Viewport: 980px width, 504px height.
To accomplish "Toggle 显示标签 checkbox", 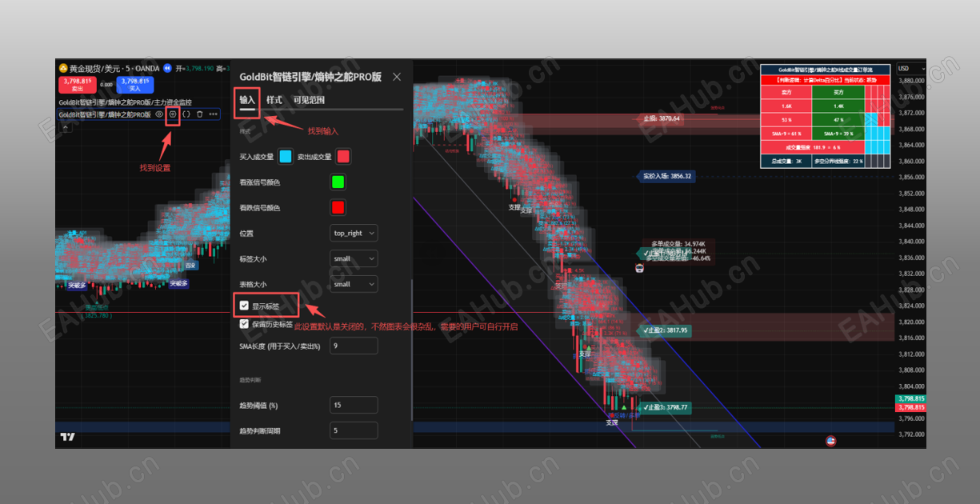I will tap(244, 306).
